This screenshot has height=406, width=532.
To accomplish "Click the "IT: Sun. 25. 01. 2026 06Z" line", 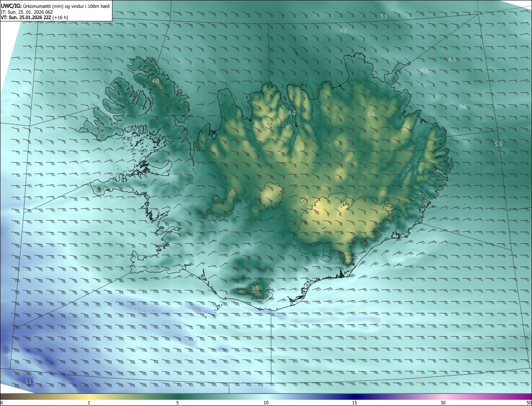I will pos(27,12).
